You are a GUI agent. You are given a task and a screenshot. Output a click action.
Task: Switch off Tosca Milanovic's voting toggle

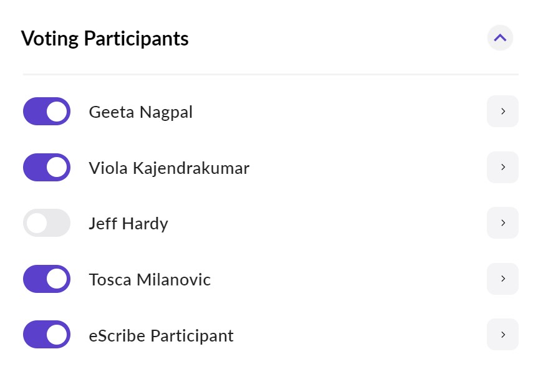point(47,279)
